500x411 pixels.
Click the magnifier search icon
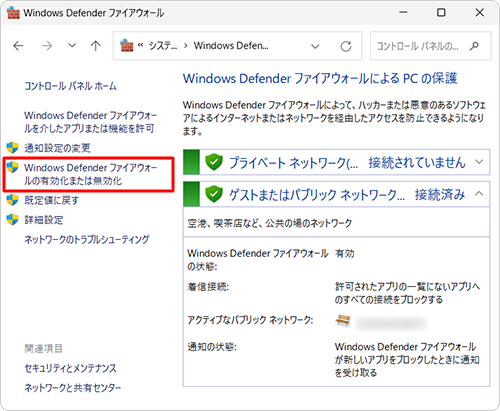click(474, 46)
